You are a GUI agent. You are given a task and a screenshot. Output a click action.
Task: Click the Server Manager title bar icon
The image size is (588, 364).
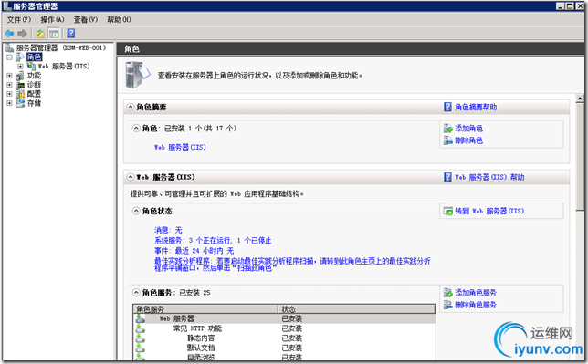point(7,6)
